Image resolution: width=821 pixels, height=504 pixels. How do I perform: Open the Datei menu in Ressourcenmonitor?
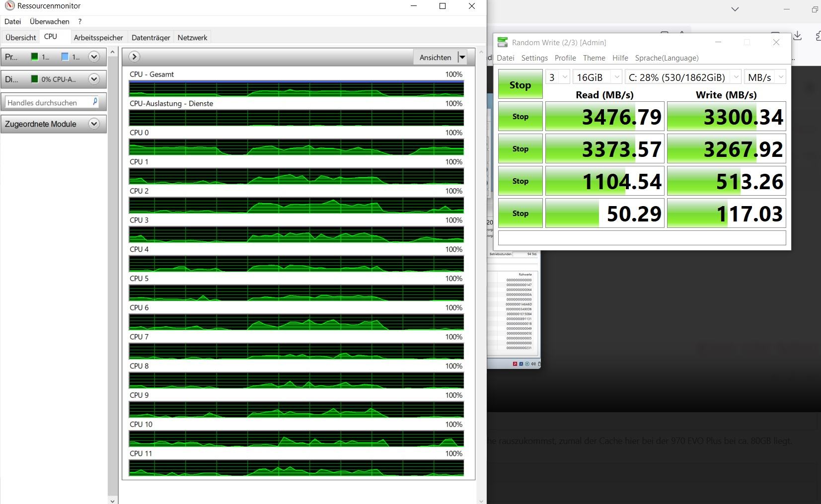point(13,21)
